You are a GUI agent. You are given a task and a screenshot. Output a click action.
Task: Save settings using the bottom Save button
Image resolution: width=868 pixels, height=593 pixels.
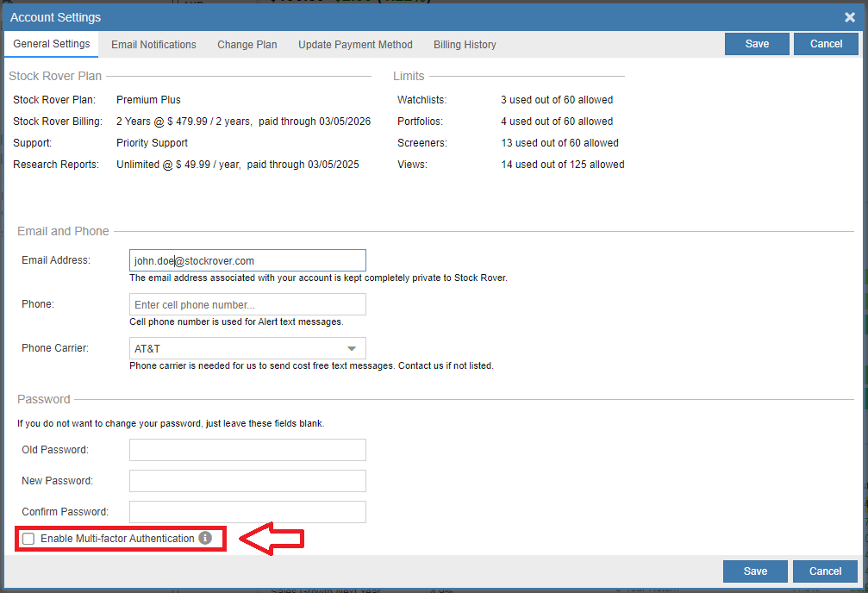point(754,571)
